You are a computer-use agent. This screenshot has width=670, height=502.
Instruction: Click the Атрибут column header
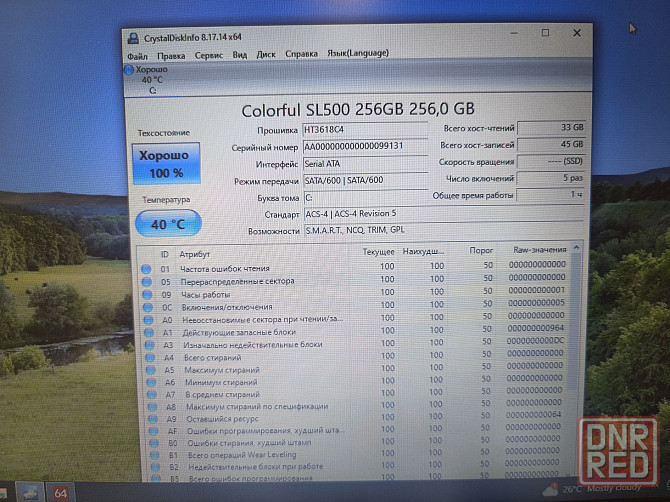click(194, 254)
